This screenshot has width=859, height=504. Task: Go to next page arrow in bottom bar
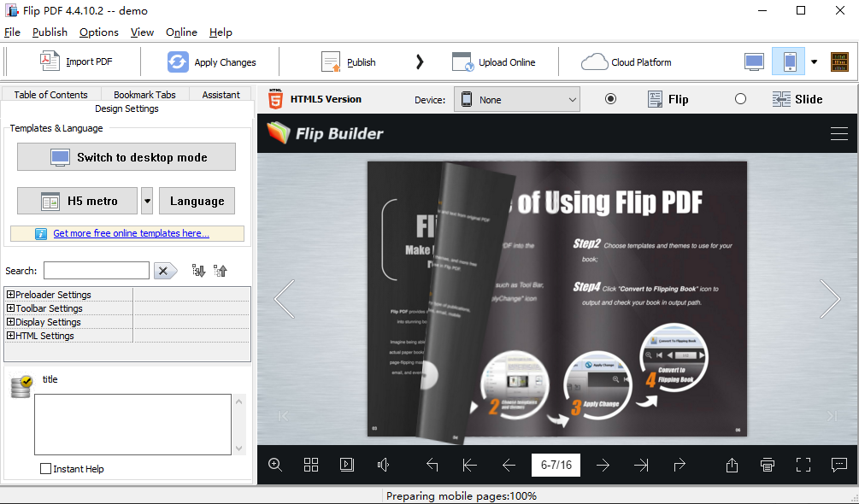[x=603, y=466]
